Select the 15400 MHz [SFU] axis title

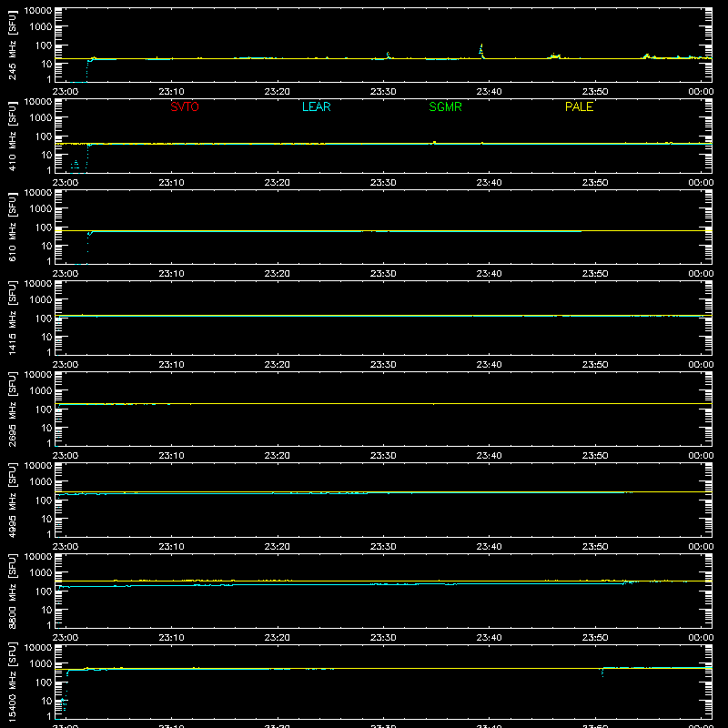tap(12, 682)
